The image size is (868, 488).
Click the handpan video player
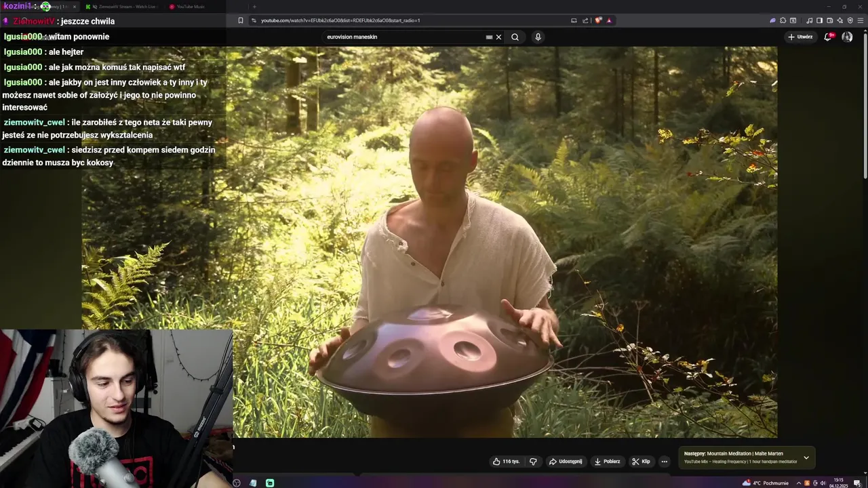pos(429,242)
